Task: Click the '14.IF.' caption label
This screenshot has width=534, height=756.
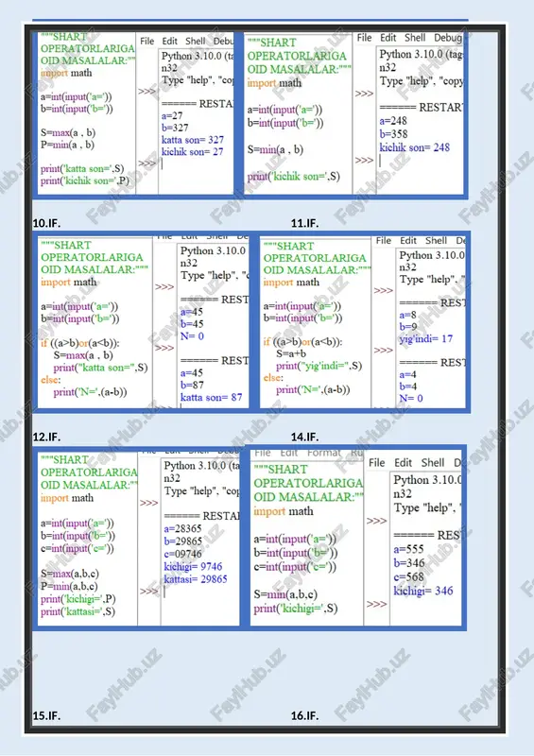Action: pos(305,438)
